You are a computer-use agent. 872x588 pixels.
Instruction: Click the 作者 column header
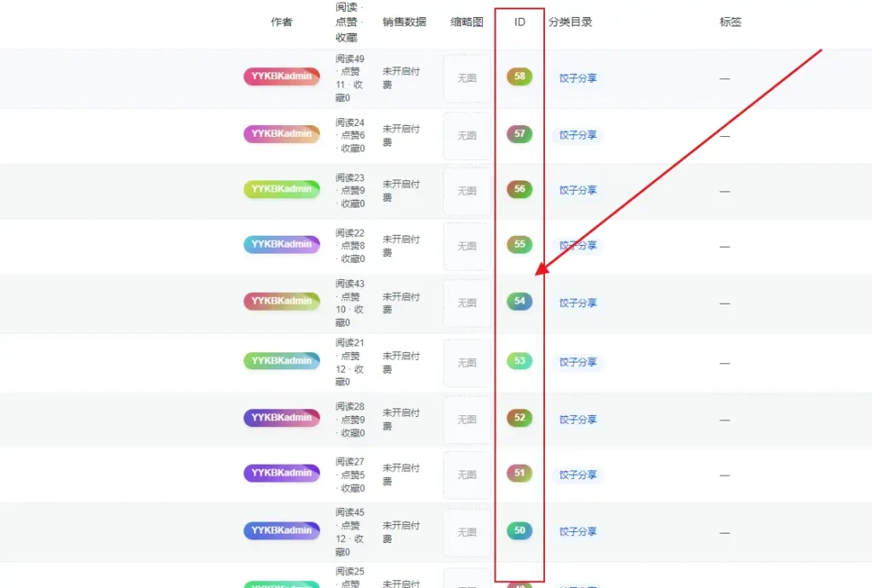click(282, 23)
